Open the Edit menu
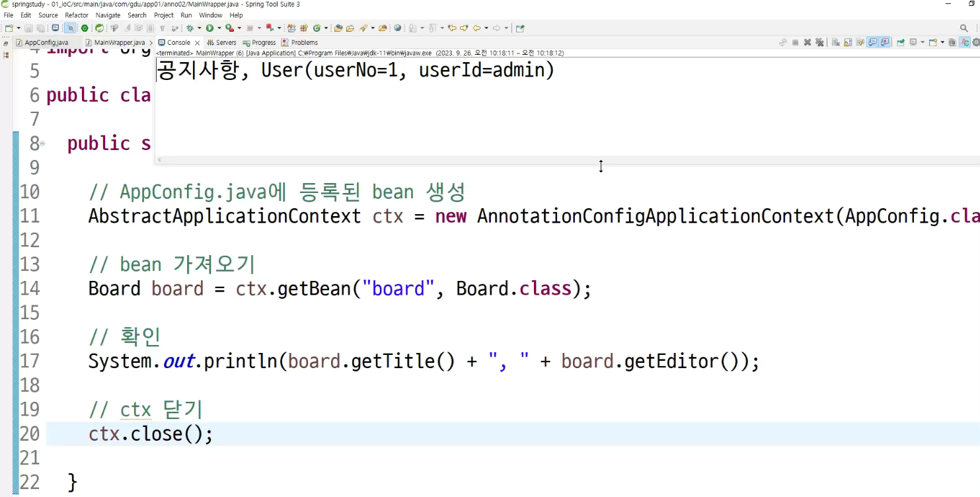The height and width of the screenshot is (497, 980). pos(26,15)
